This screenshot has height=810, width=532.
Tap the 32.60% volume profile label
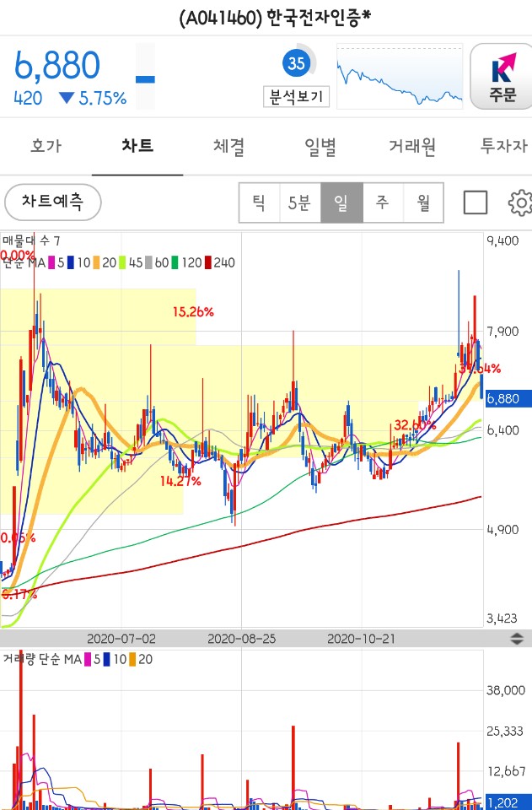(x=415, y=425)
